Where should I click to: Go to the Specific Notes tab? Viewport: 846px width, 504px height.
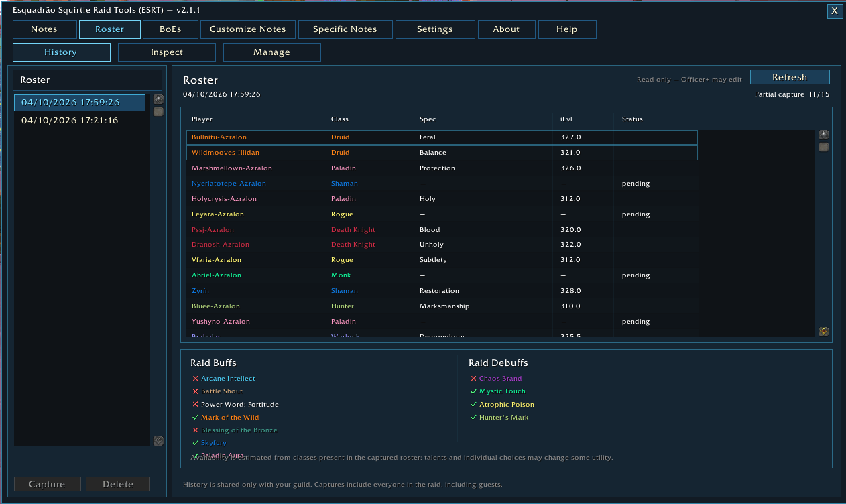[345, 29]
